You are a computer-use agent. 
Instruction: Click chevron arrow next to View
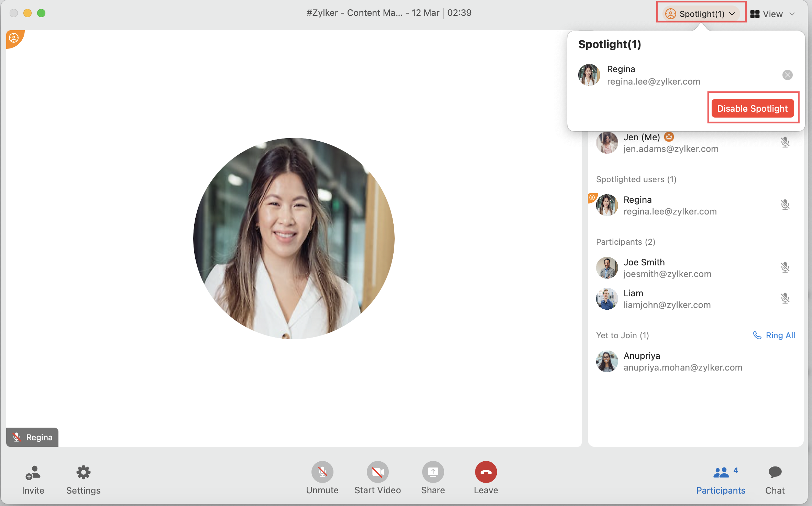pyautogui.click(x=792, y=14)
